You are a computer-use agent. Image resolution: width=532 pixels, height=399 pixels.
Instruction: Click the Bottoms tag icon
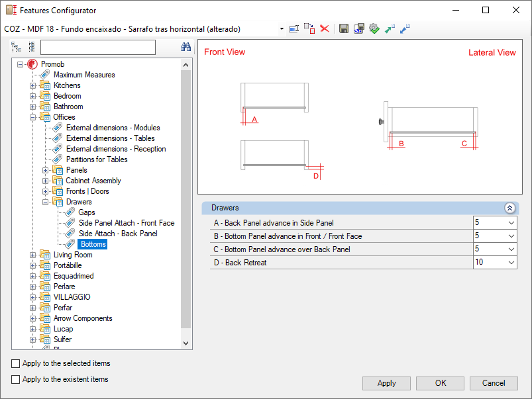pyautogui.click(x=70, y=244)
